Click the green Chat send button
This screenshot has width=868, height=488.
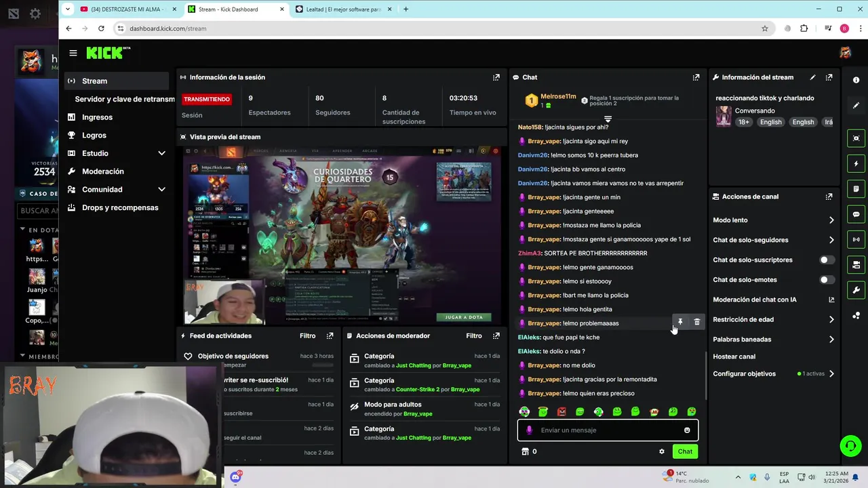[x=685, y=451]
